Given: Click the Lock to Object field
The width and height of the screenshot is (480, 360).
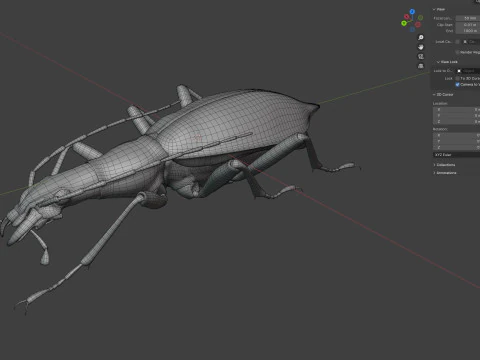Looking at the screenshot, I should tap(468, 71).
